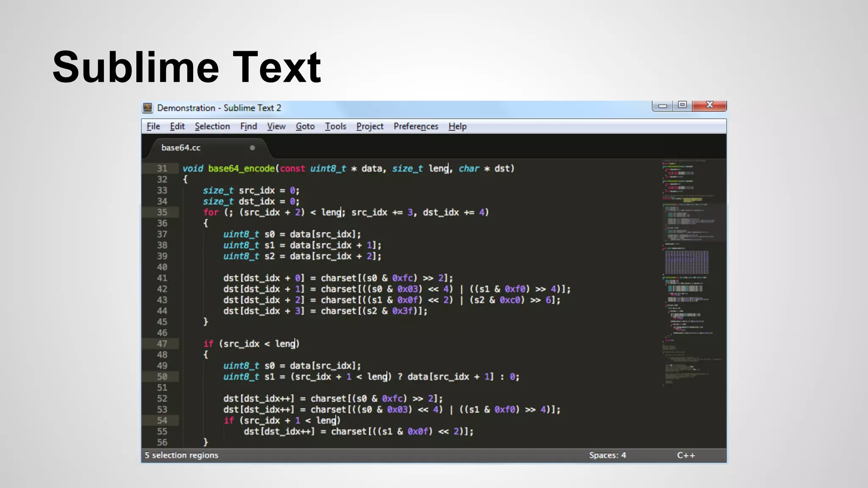Minimize the Sublime Text window
This screenshot has width=868, height=488.
662,105
